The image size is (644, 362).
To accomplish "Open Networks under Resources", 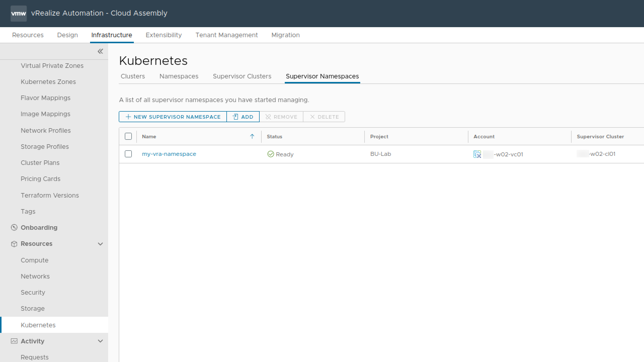I will [x=35, y=276].
